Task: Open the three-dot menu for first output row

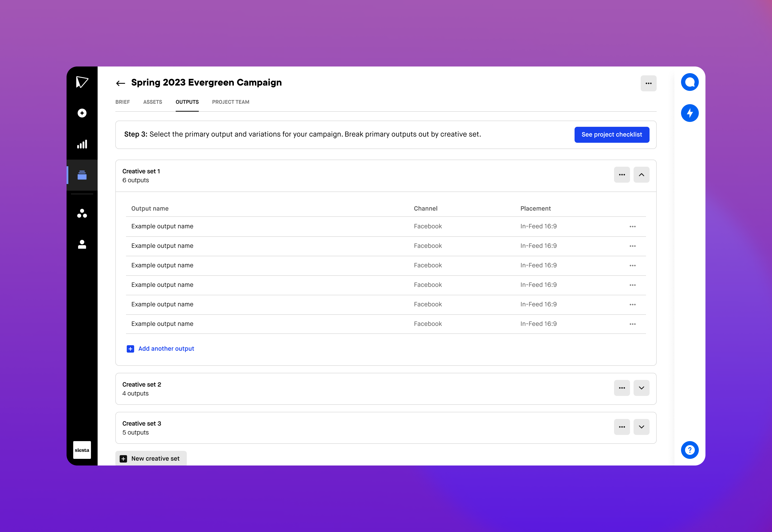Action: click(633, 226)
